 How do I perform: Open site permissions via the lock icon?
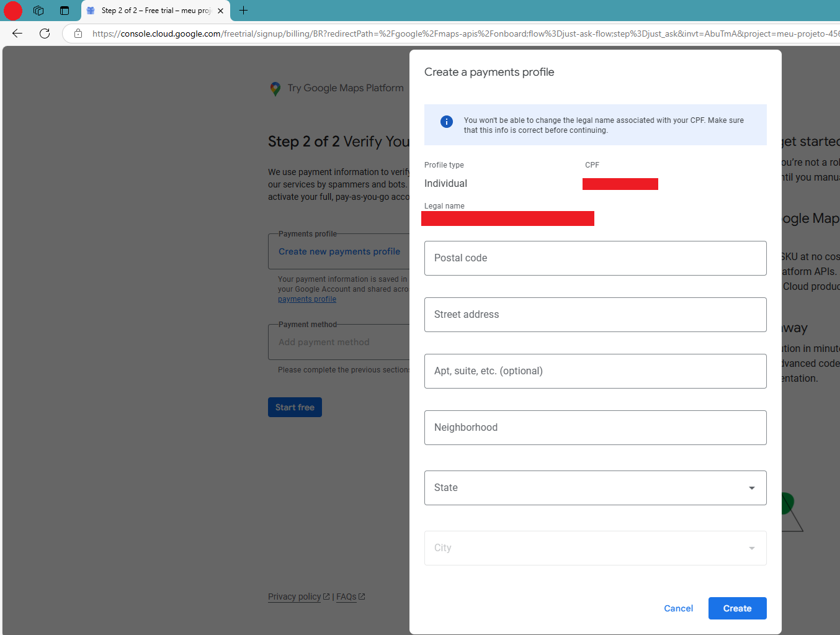point(78,34)
